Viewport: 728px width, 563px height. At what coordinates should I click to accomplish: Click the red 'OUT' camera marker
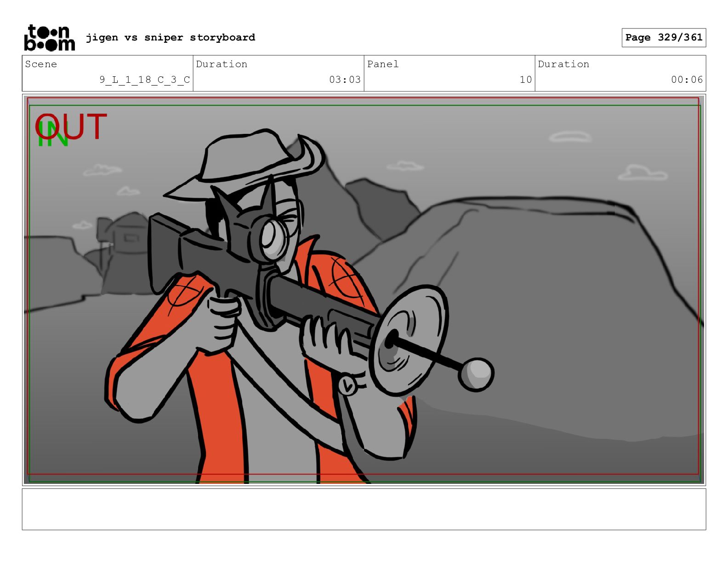[71, 126]
